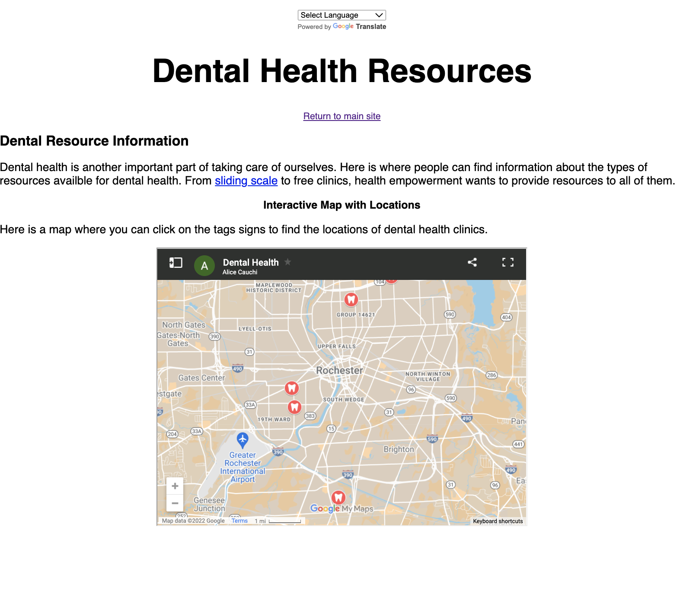The height and width of the screenshot is (616, 696).
Task: Open the Select Language dropdown
Action: click(x=342, y=15)
